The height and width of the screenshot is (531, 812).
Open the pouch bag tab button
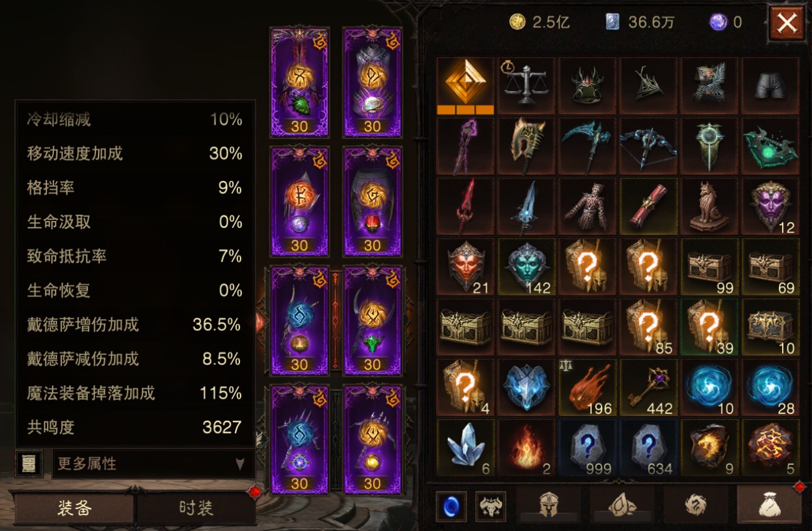tap(769, 507)
